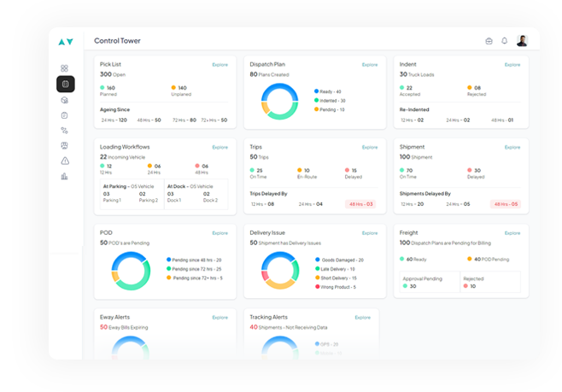562x392 pixels.
Task: Click the '70 On Time' Shipment value
Action: point(408,173)
